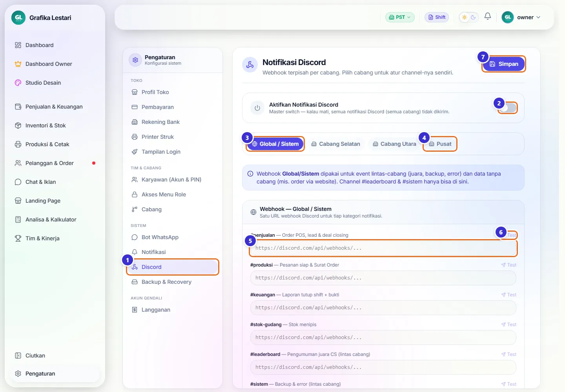Click the Pengaturan gear icon in sidebar
Viewport: 565px width, 392px height.
[18, 374]
